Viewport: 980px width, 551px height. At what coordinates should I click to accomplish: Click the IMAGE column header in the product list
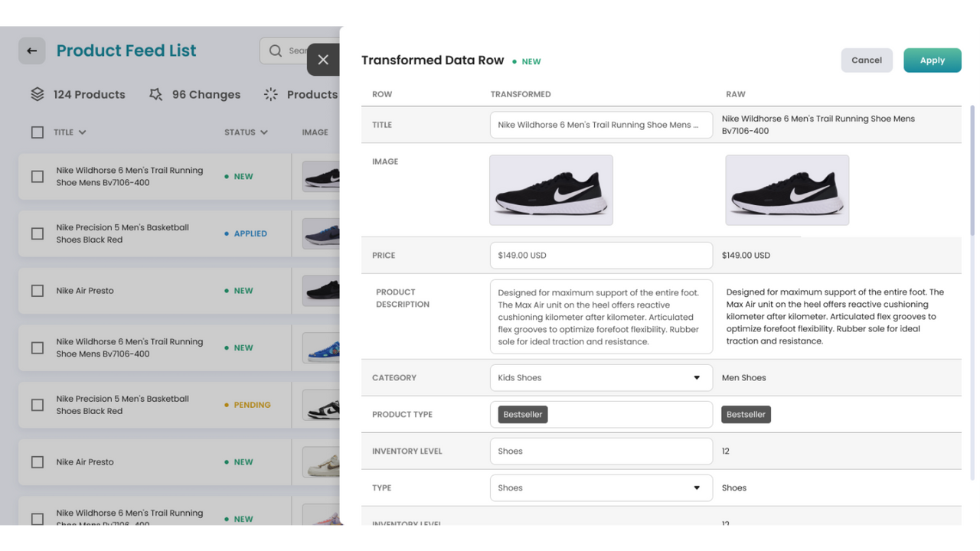click(315, 132)
